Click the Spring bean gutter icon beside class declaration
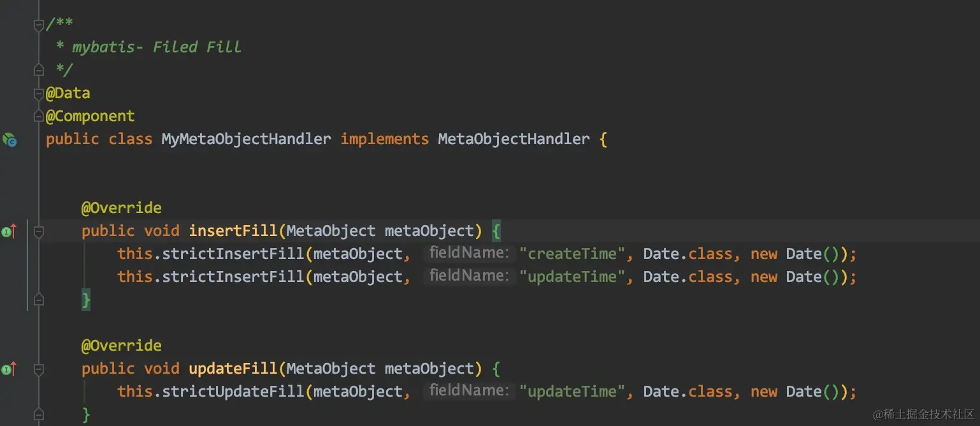 point(10,140)
